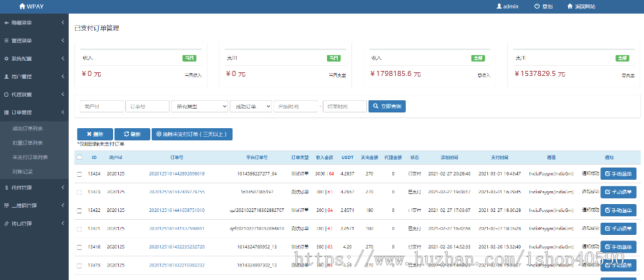The width and height of the screenshot is (644, 280).
Task: Click the list icon for 订单管理
Action: (x=6, y=112)
